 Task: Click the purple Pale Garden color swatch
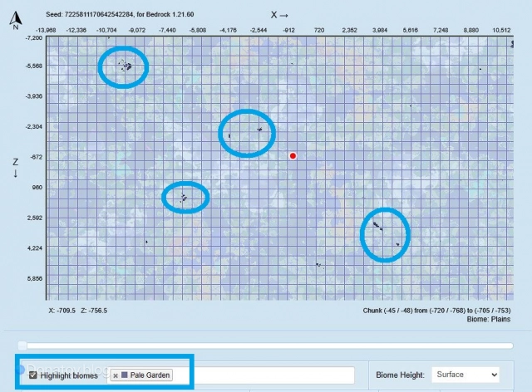tap(125, 375)
